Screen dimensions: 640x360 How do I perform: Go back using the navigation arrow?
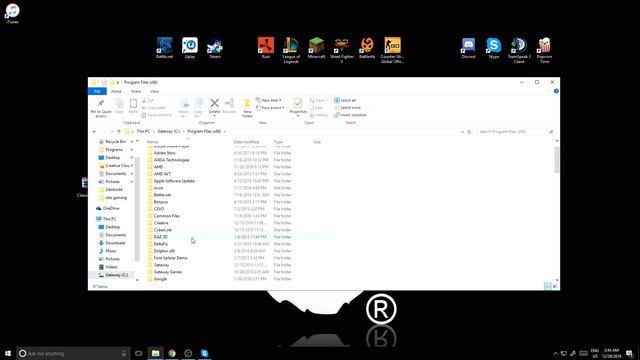coord(94,132)
